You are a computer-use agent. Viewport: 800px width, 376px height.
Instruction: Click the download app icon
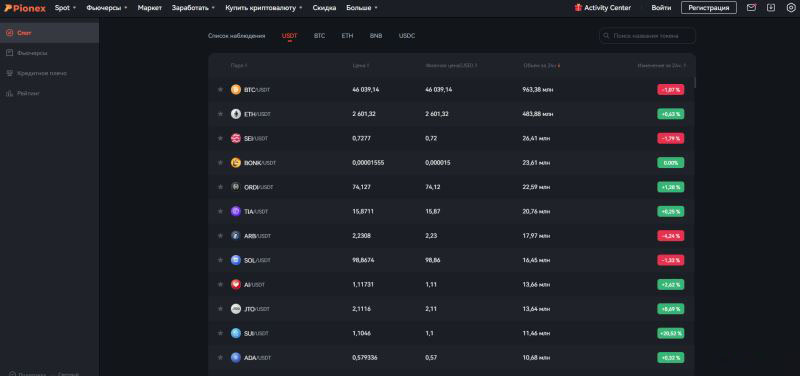(771, 8)
